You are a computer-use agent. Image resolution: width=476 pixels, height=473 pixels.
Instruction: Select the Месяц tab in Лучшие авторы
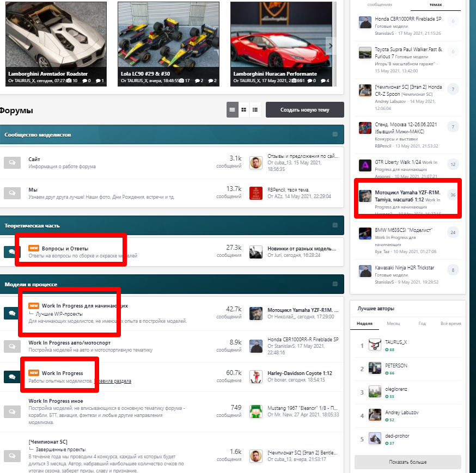click(x=393, y=323)
